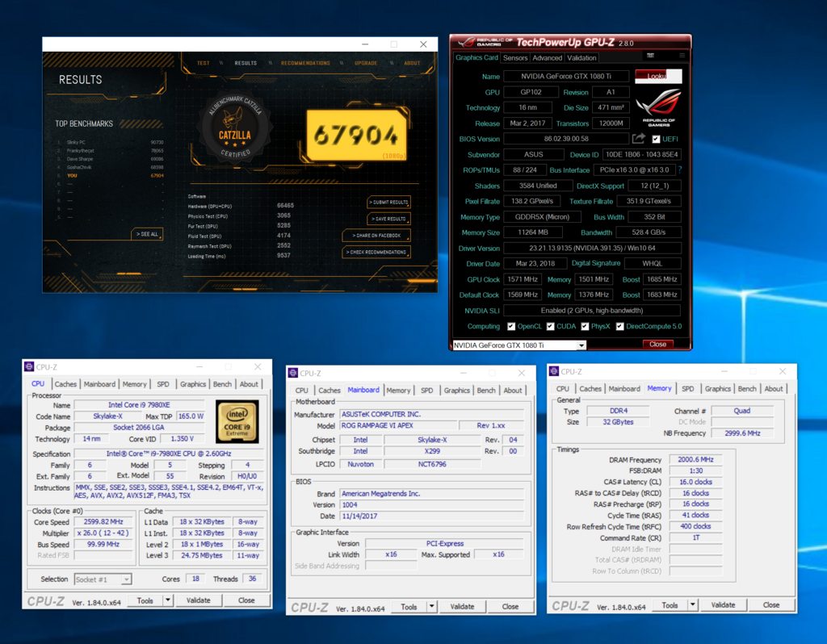Click the YOU row in Top Benchmarks list

coord(111,175)
